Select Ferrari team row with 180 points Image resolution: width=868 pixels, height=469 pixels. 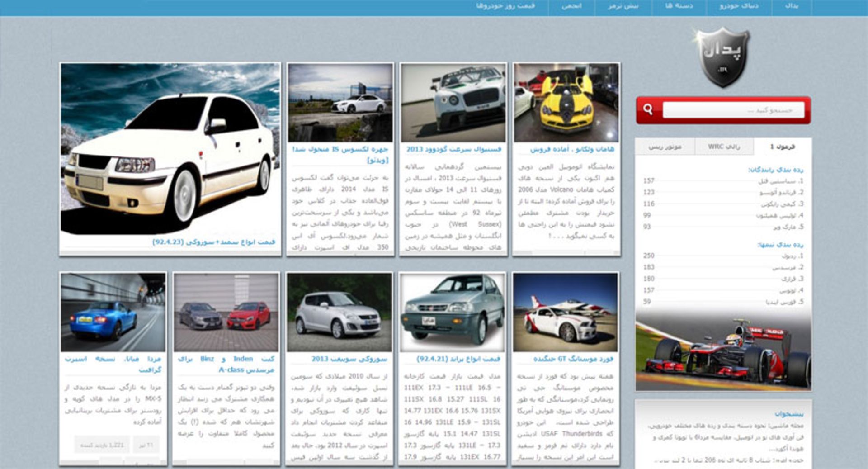click(723, 279)
